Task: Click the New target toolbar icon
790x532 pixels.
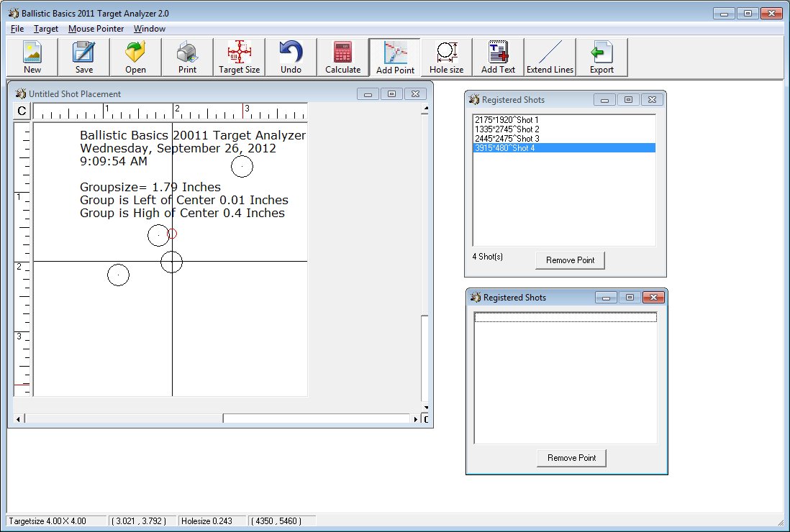Action: pyautogui.click(x=32, y=57)
